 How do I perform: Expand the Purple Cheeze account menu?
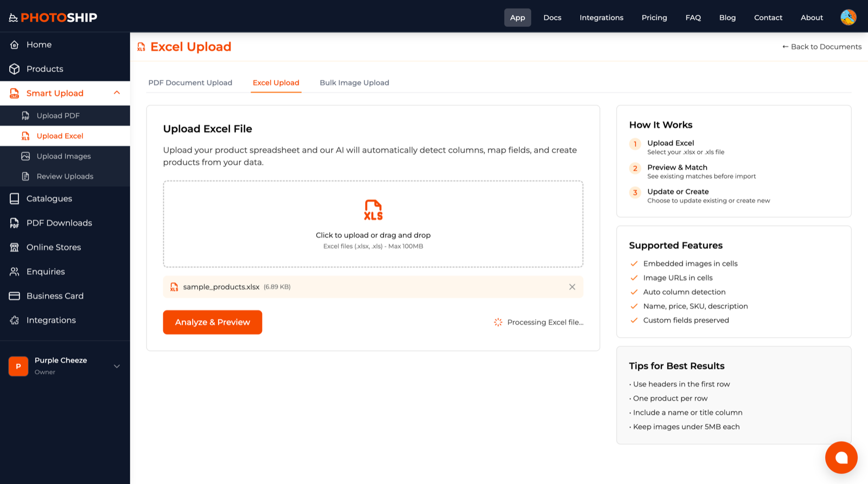tap(117, 366)
